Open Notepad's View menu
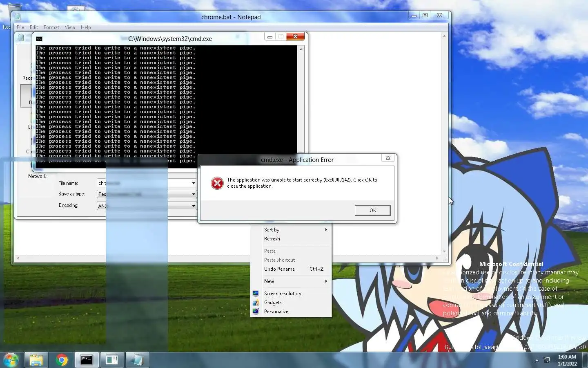Viewport: 588px width, 368px height. tap(70, 27)
